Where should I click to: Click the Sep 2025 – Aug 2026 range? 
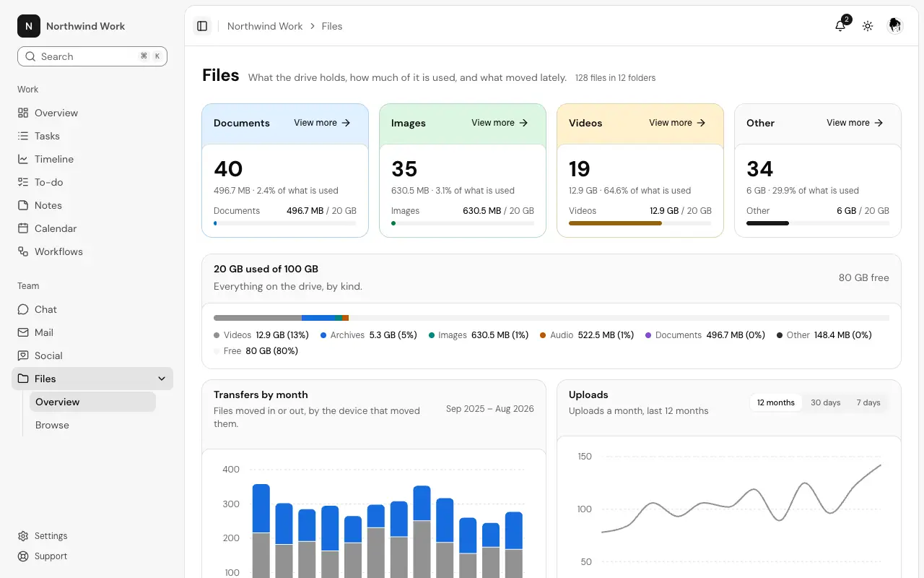click(490, 409)
